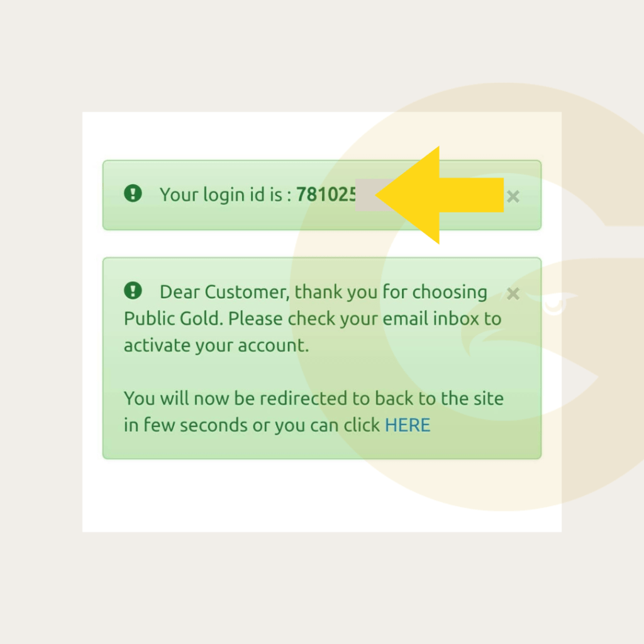Click exclamation icon beside "Dear Customer"
This screenshot has height=644, width=644.
[x=133, y=291]
